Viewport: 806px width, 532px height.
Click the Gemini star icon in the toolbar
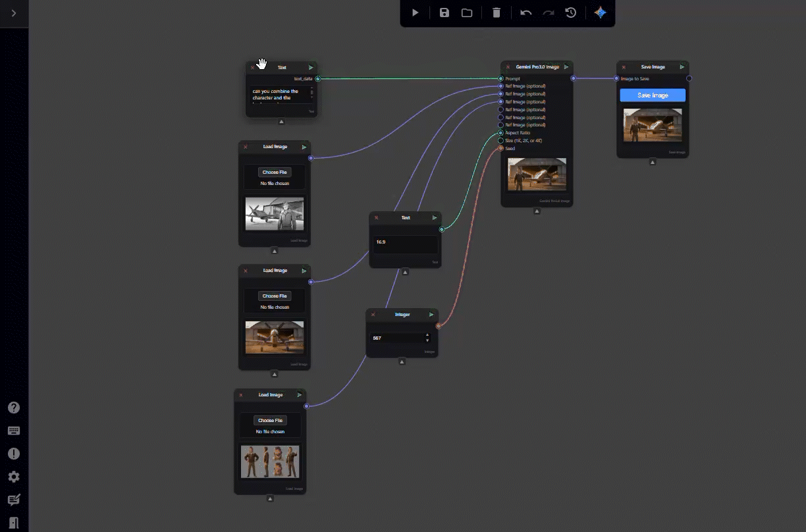tap(600, 13)
